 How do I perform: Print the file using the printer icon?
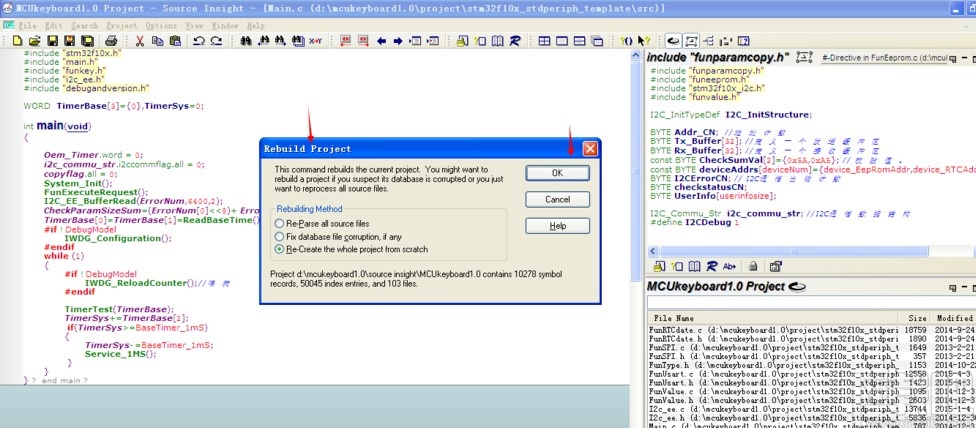(111, 41)
